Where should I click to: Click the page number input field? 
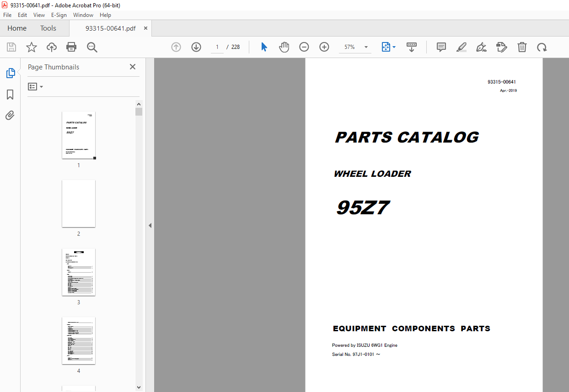(217, 47)
